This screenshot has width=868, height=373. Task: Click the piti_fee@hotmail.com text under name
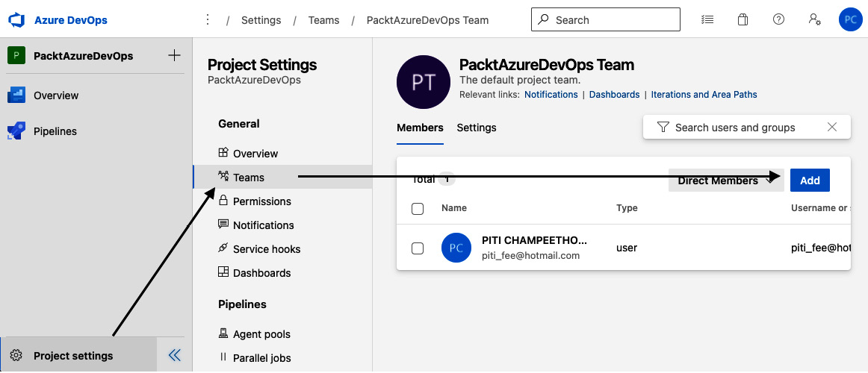531,255
